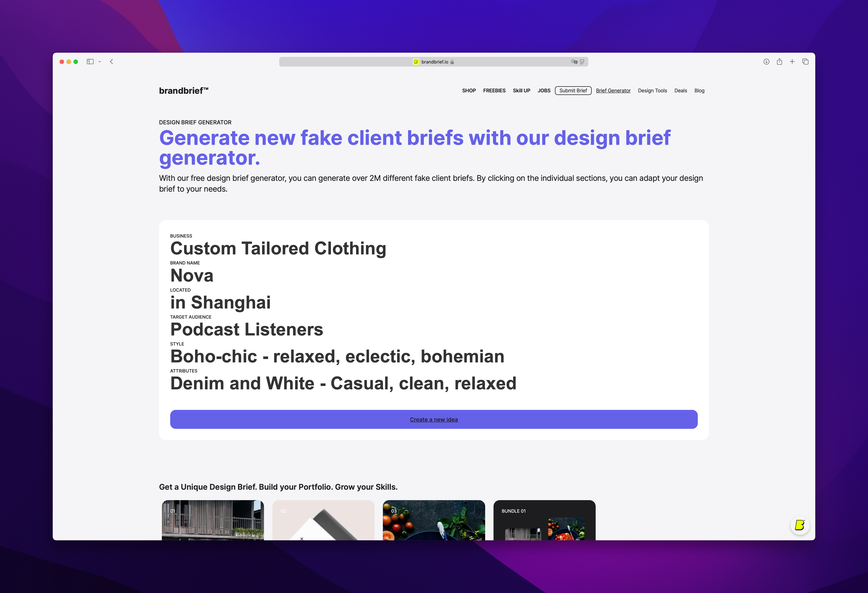Open the translate icon in address bar
The image size is (868, 593).
[574, 62]
